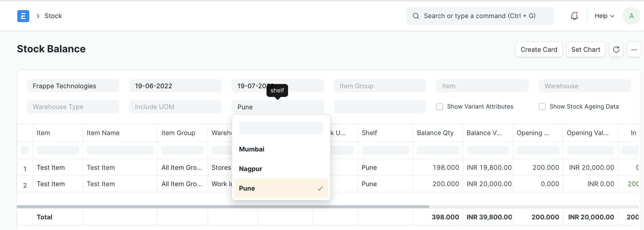Click the search magnifier icon
Viewport: 644px width, 230px height.
[416, 16]
